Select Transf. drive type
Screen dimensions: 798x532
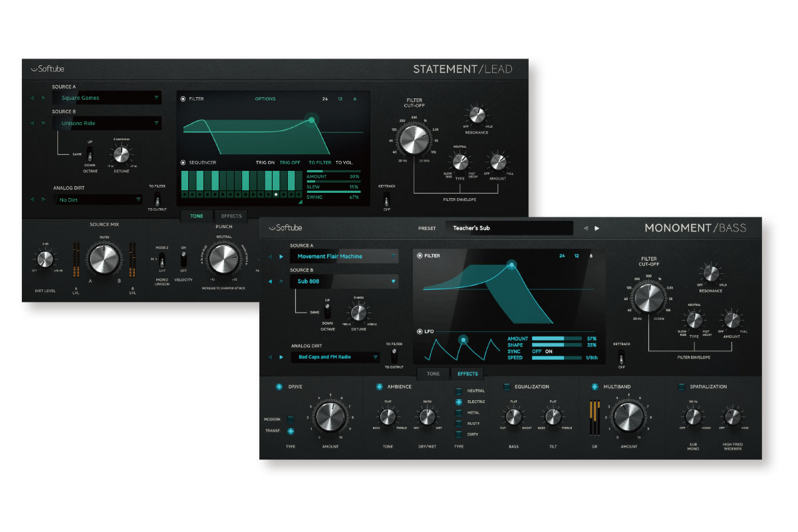pos(291,431)
